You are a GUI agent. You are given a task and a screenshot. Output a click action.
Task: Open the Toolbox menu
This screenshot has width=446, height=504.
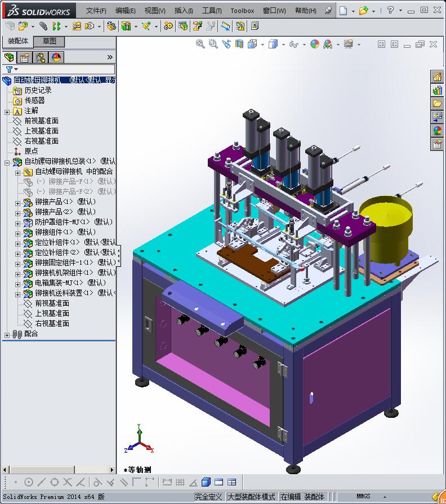pos(242,11)
